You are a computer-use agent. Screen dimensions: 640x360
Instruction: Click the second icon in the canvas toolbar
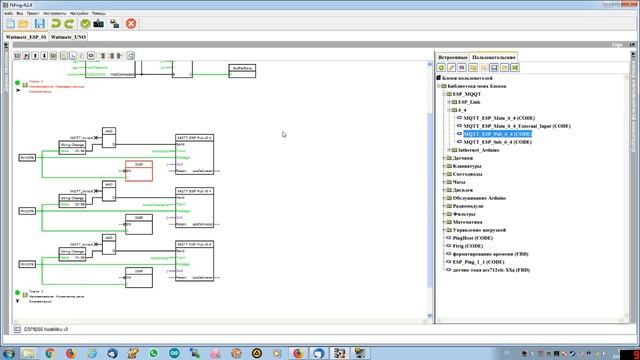pos(26,56)
